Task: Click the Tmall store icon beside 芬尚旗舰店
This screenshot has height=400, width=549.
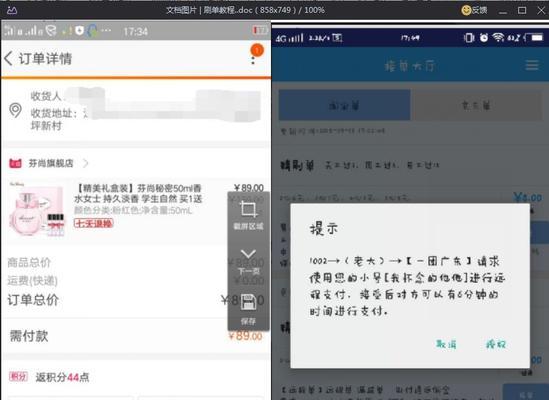Action: (x=15, y=163)
